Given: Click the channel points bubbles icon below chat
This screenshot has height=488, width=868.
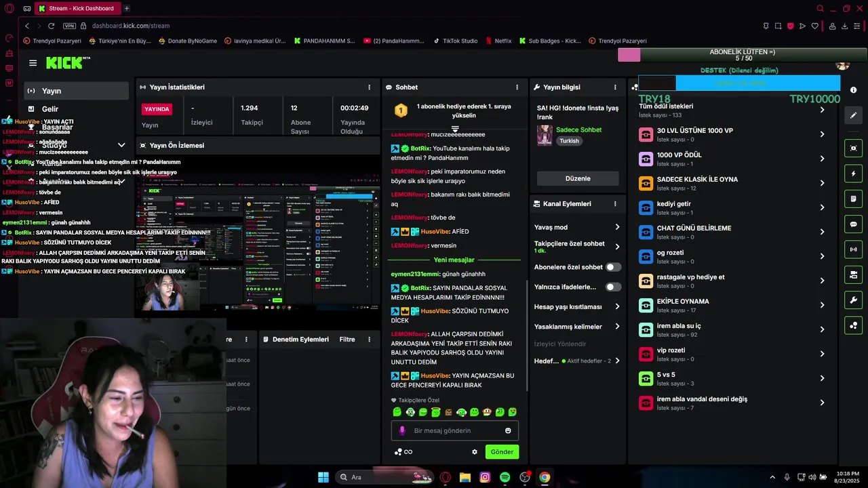Looking at the screenshot, I should pyautogui.click(x=399, y=452).
